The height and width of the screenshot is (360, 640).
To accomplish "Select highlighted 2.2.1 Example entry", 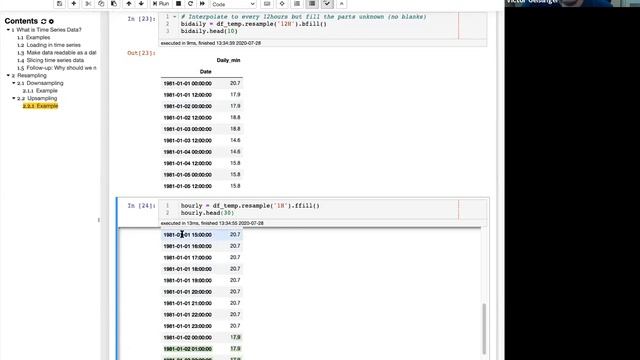I will point(40,106).
